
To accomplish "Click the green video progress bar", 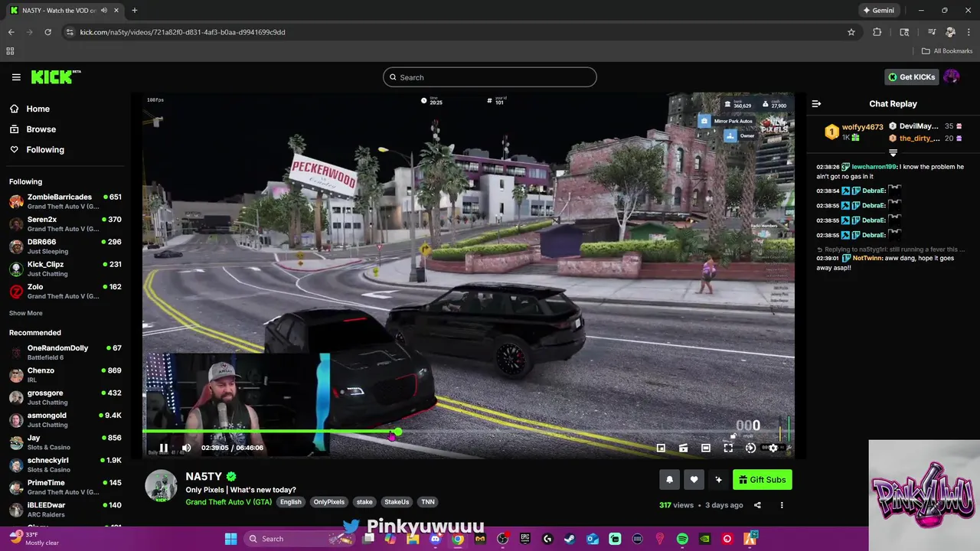I will (x=269, y=432).
